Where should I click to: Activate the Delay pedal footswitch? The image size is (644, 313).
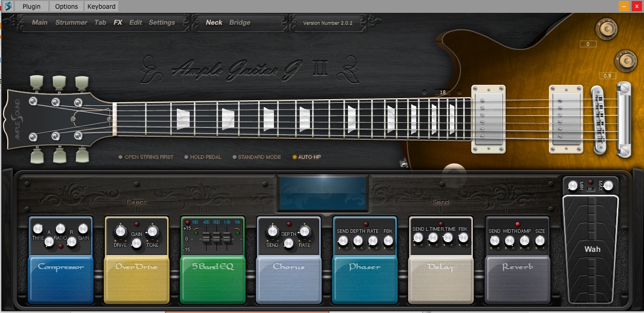(x=441, y=280)
